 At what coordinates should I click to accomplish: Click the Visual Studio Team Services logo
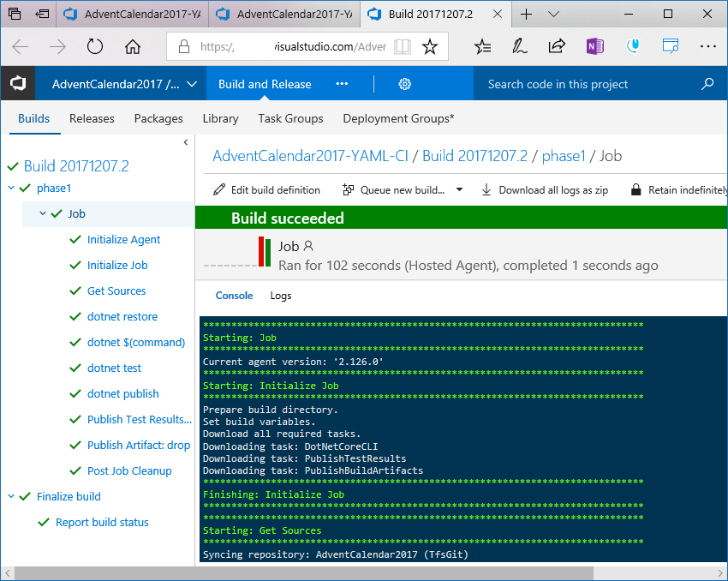pos(18,84)
